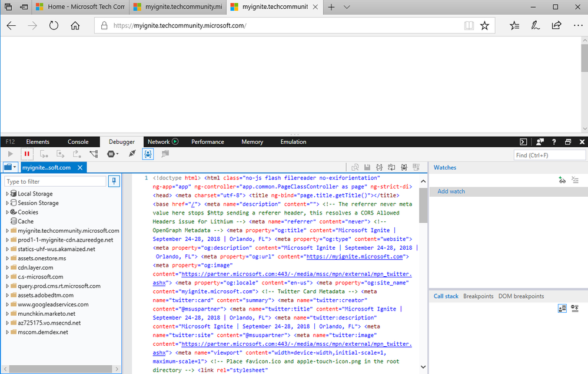
Task: Click the Continue (play) debugger button
Action: click(x=11, y=154)
